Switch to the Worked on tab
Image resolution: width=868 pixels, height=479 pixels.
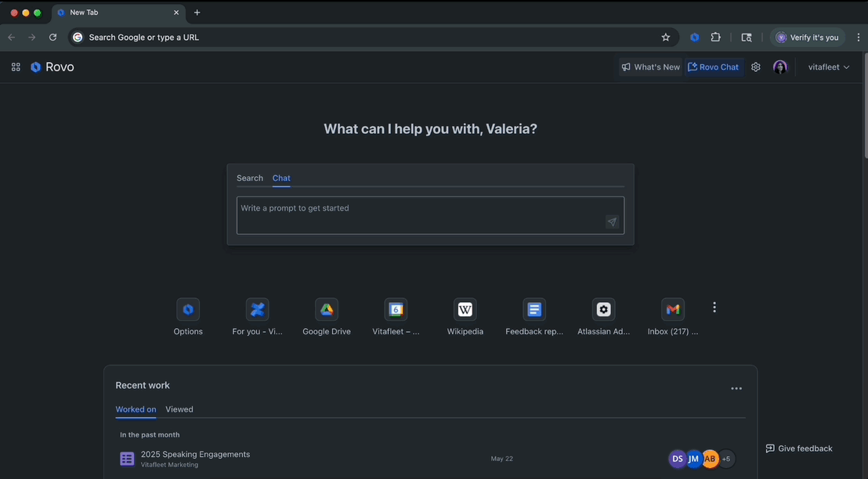pos(136,409)
